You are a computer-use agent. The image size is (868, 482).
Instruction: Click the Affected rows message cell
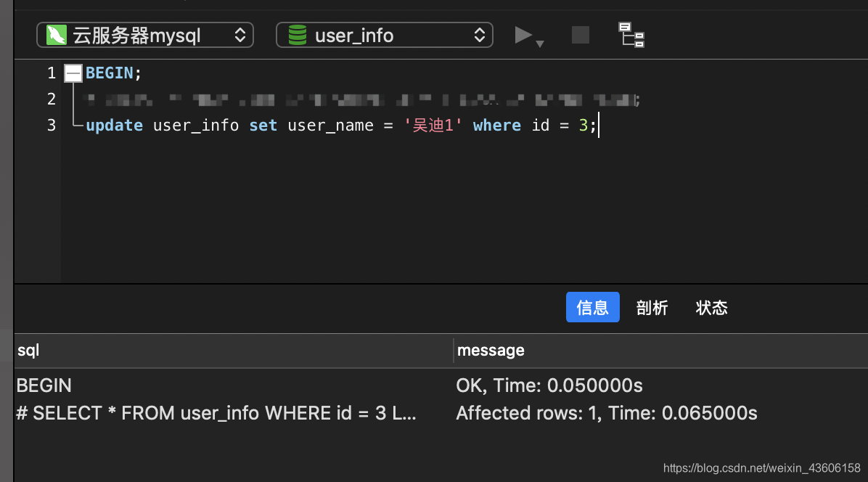607,413
